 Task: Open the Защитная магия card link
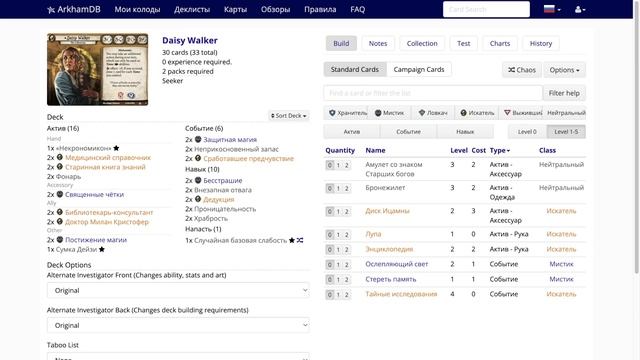pyautogui.click(x=230, y=140)
